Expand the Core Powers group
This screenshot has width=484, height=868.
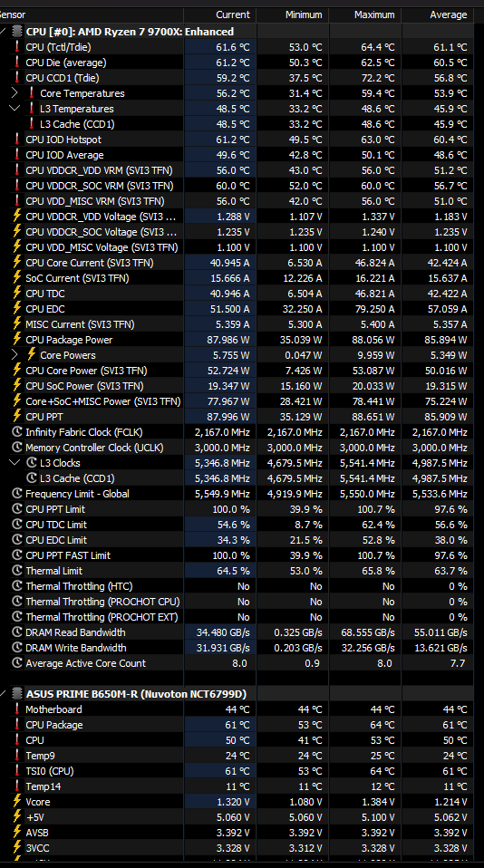[x=15, y=355]
